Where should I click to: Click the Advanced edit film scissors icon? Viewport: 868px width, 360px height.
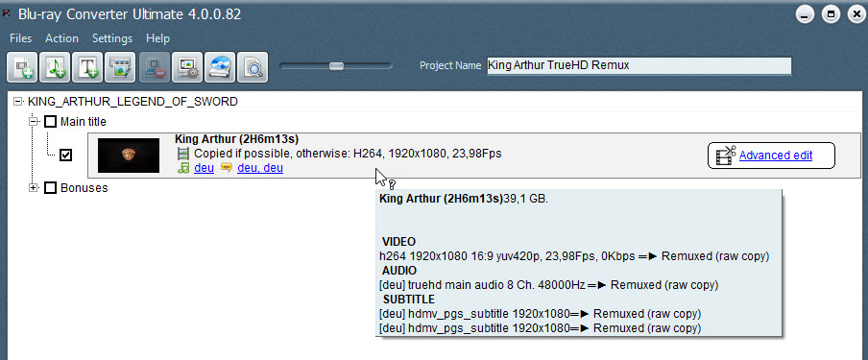click(x=726, y=156)
